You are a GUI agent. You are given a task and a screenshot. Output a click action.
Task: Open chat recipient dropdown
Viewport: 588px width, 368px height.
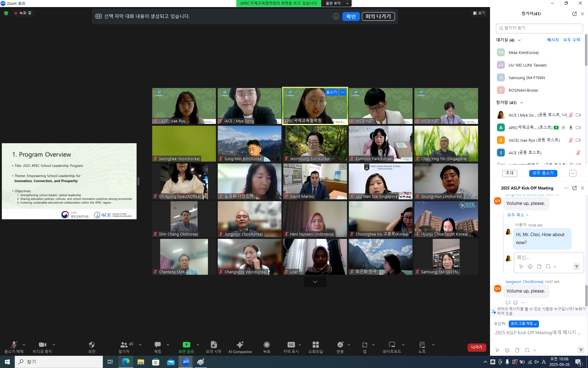[523, 324]
